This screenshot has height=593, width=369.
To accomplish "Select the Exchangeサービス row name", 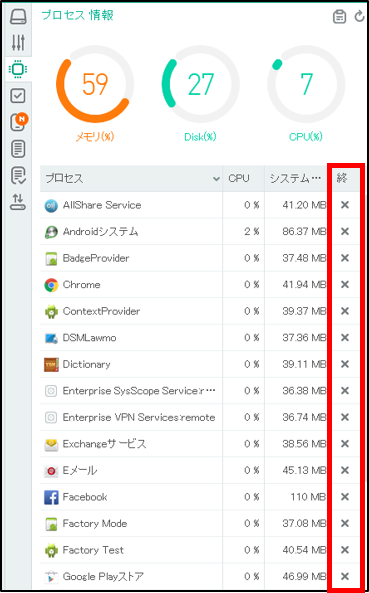I will pyautogui.click(x=104, y=444).
